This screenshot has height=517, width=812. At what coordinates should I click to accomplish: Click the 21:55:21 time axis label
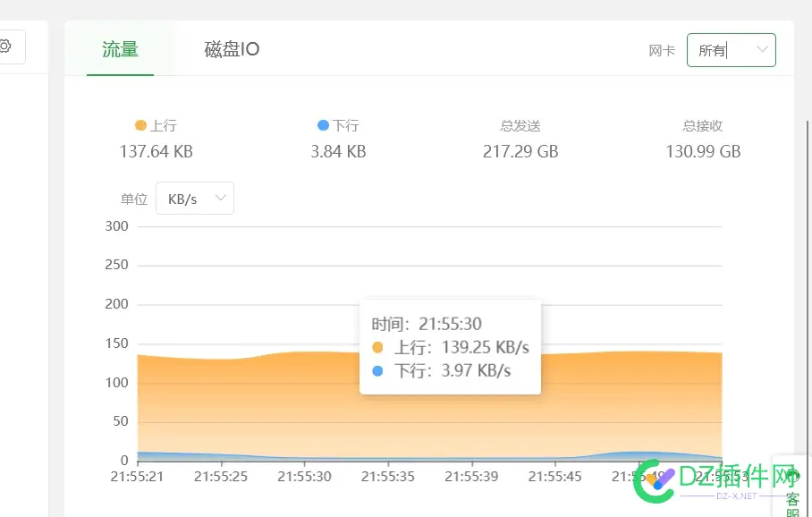pyautogui.click(x=137, y=477)
